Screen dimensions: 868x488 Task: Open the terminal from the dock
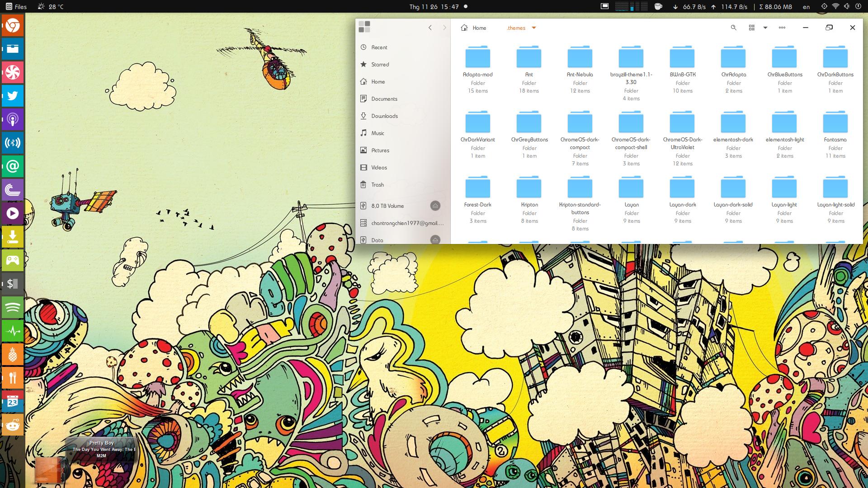tap(13, 284)
